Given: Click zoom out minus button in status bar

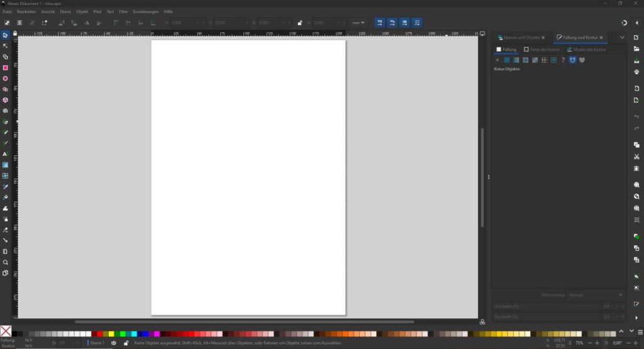Looking at the screenshot, I should coord(590,343).
